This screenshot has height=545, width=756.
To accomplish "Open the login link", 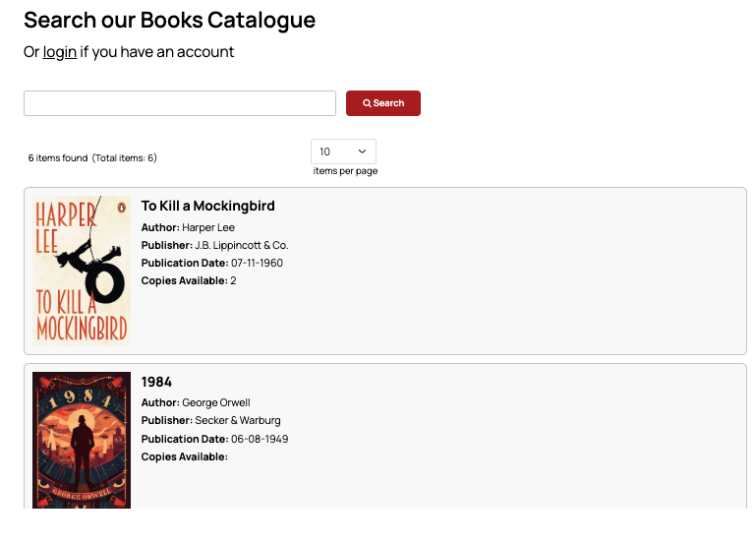I will click(60, 51).
